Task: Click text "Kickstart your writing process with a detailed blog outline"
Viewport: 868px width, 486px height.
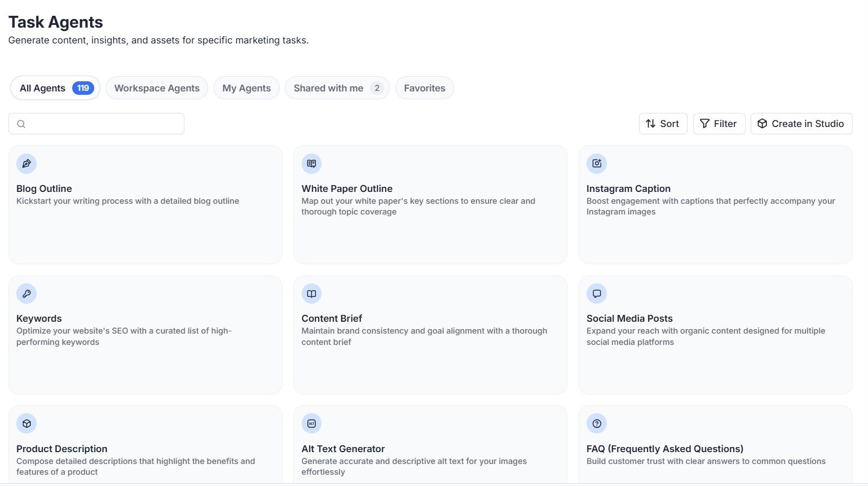Action: click(x=127, y=201)
